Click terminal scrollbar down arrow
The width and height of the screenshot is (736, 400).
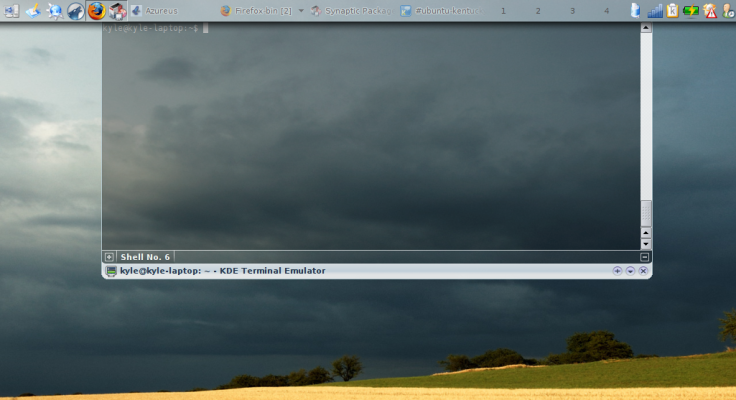(x=646, y=244)
